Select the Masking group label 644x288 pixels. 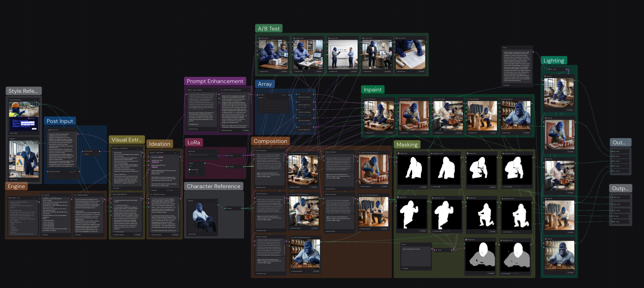(x=407, y=144)
